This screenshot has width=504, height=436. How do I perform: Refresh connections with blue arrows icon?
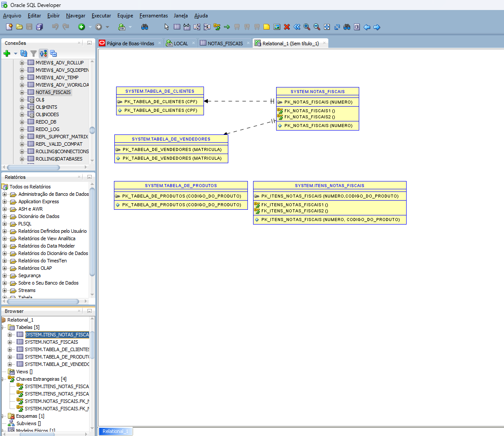tap(24, 54)
